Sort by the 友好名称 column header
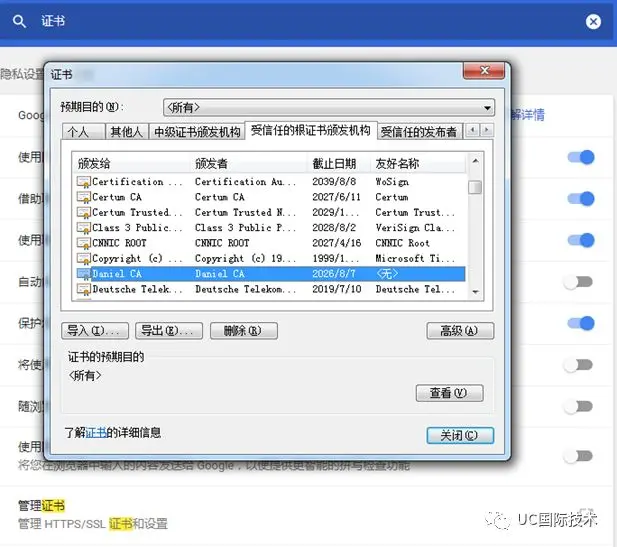This screenshot has width=617, height=547. pos(418,163)
